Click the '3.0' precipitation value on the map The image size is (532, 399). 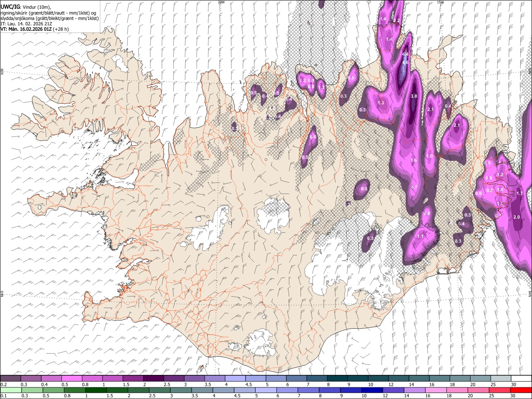tap(414, 96)
